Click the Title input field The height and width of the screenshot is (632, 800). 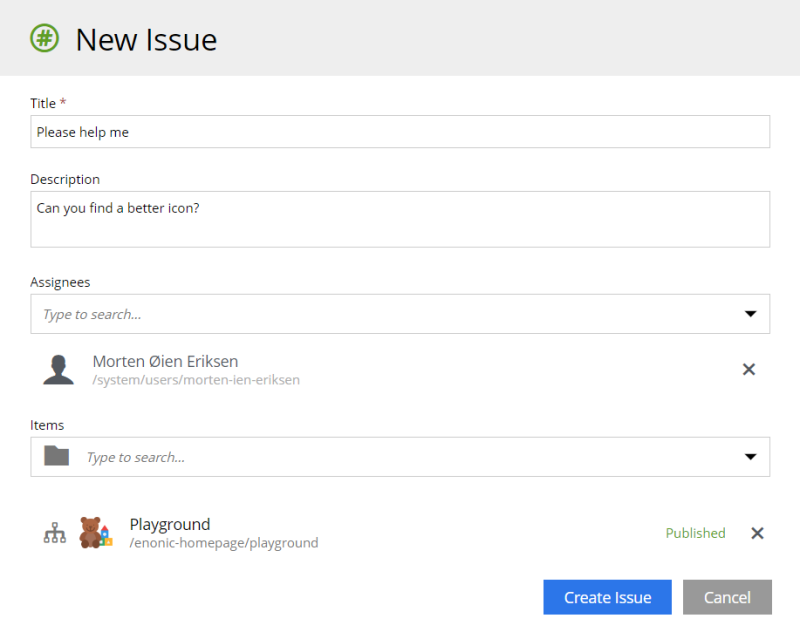click(400, 132)
